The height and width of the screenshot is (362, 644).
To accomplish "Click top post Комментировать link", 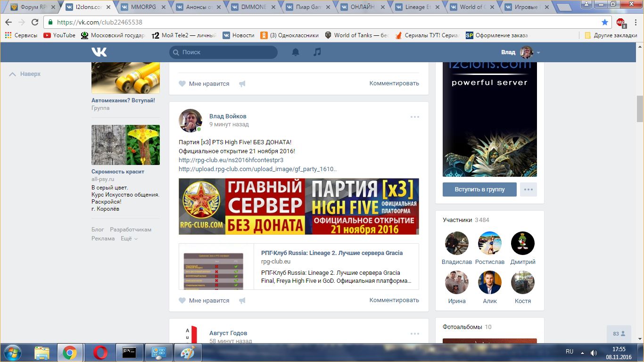I will coord(394,83).
